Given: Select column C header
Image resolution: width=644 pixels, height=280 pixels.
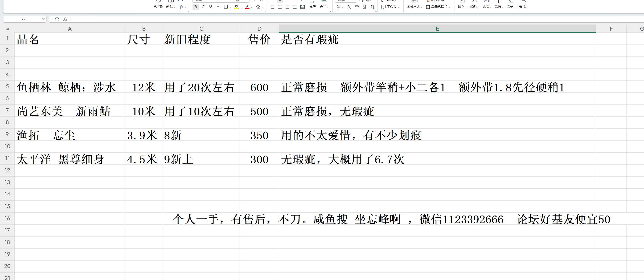Looking at the screenshot, I should click(x=201, y=29).
